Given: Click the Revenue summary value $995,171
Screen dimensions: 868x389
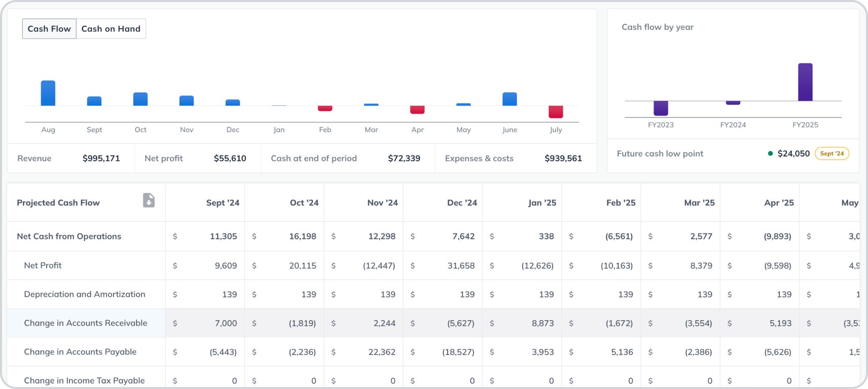Looking at the screenshot, I should (x=101, y=159).
